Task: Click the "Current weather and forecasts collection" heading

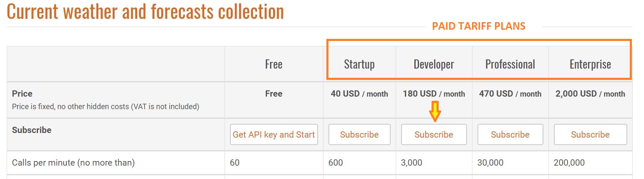Action: pos(145,12)
